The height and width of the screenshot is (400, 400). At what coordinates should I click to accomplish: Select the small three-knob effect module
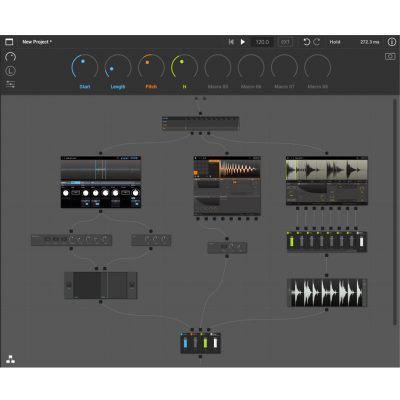(151, 240)
